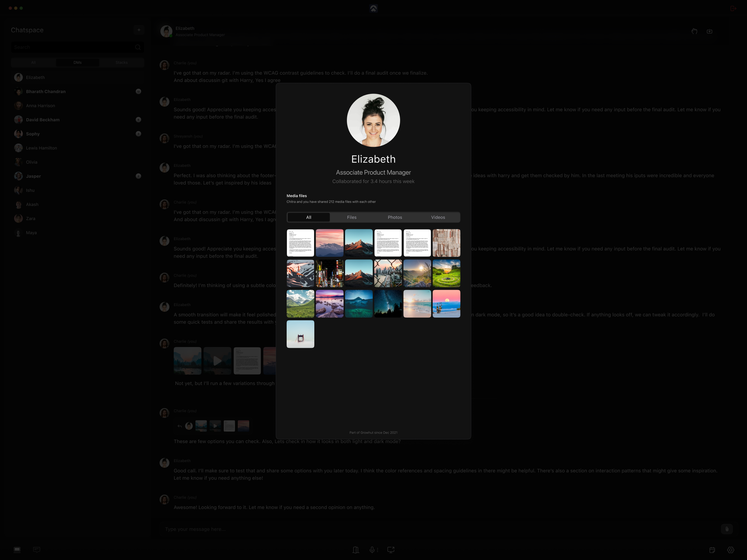Open Olivia's direct message
This screenshot has width=747, height=560.
click(x=78, y=162)
